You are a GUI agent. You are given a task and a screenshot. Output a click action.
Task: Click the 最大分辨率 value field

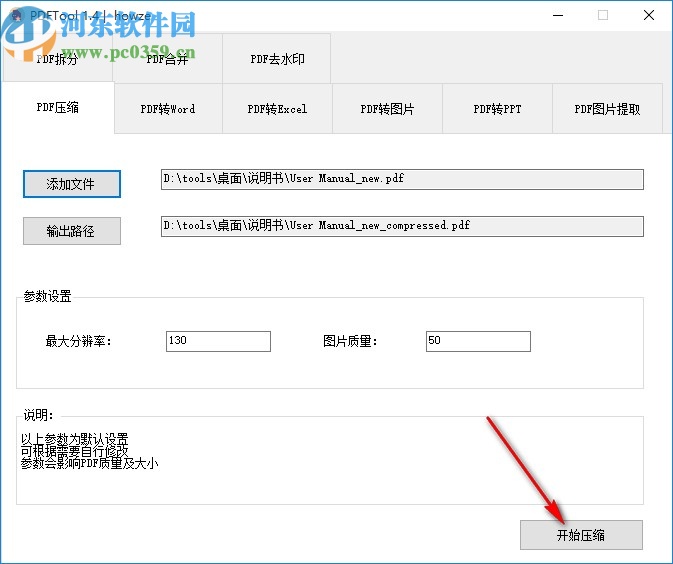pyautogui.click(x=218, y=341)
